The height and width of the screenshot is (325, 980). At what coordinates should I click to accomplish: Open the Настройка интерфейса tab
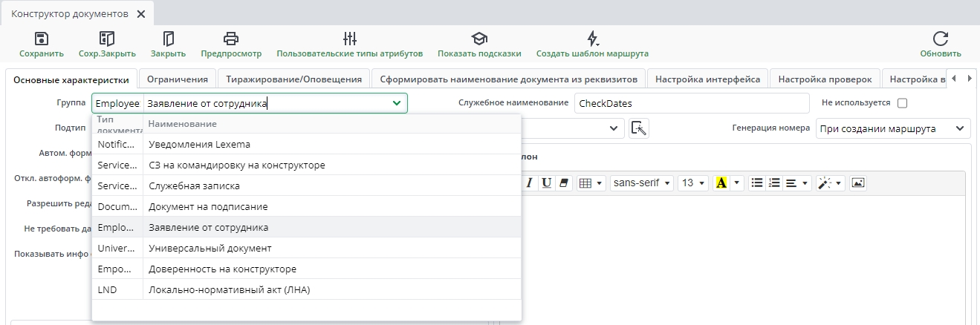pyautogui.click(x=707, y=79)
